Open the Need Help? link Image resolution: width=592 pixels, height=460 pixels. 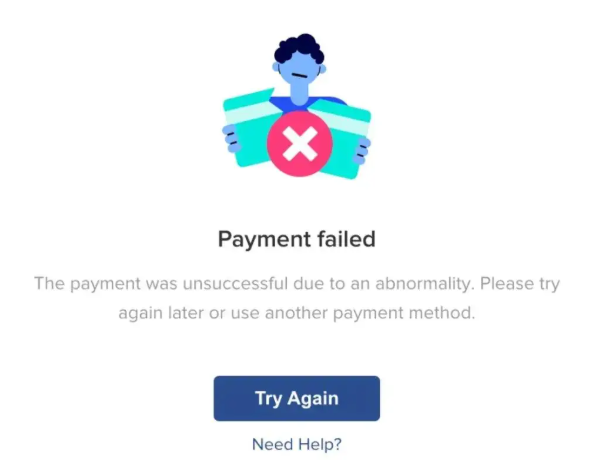click(297, 444)
